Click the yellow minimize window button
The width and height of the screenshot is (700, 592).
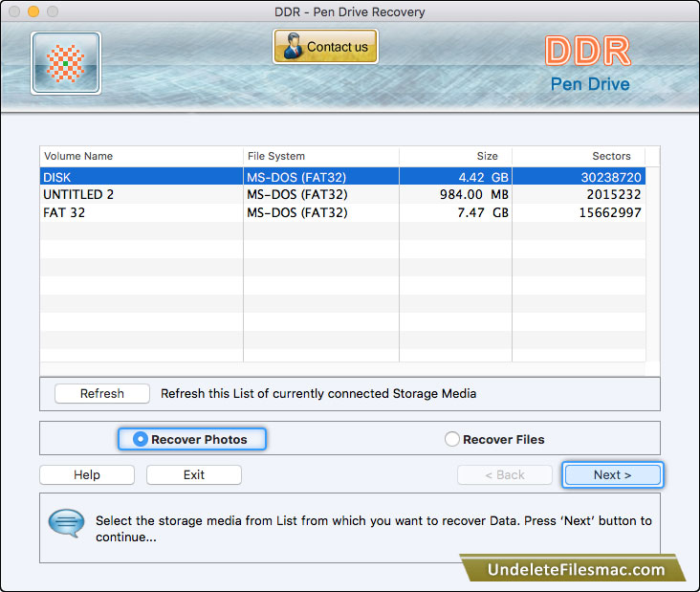pyautogui.click(x=33, y=11)
